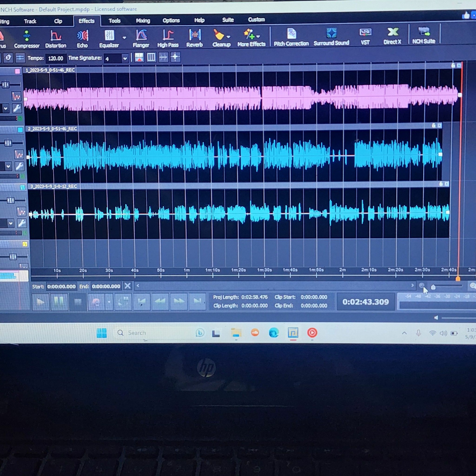
Task: Open the Equalizer dropdown arrow
Action: (124, 38)
